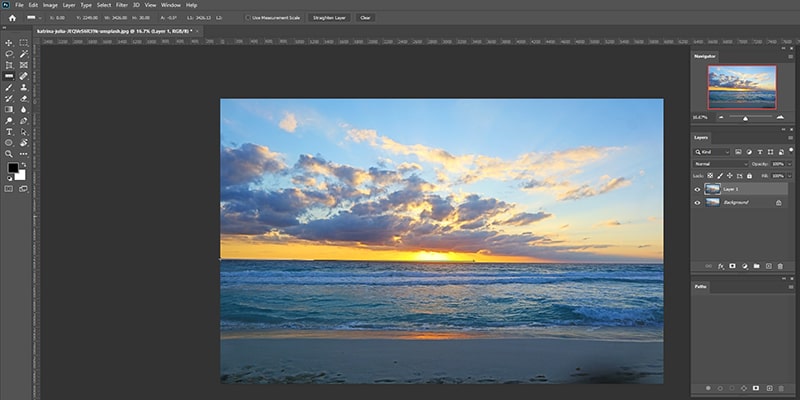Click the Navigator zoom out icon
Image resolution: width=800 pixels, height=400 pixels.
(721, 117)
